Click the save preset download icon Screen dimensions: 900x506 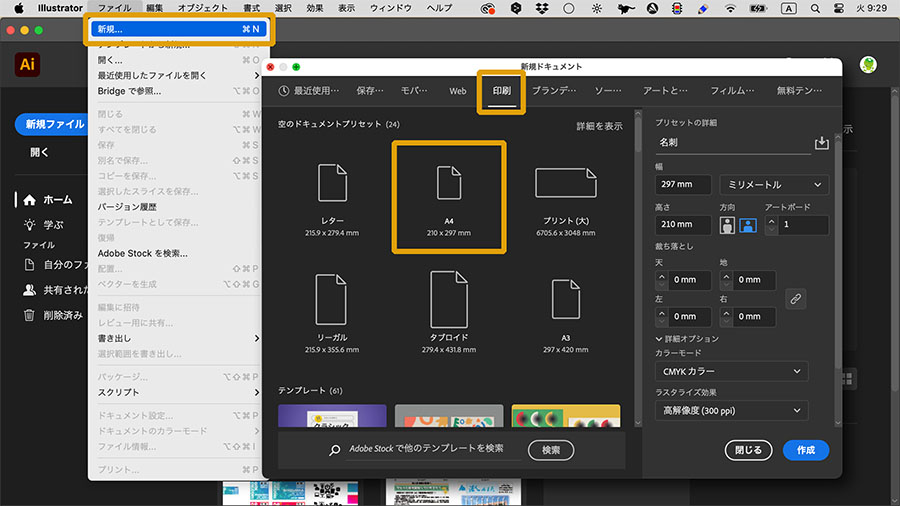[x=821, y=142]
